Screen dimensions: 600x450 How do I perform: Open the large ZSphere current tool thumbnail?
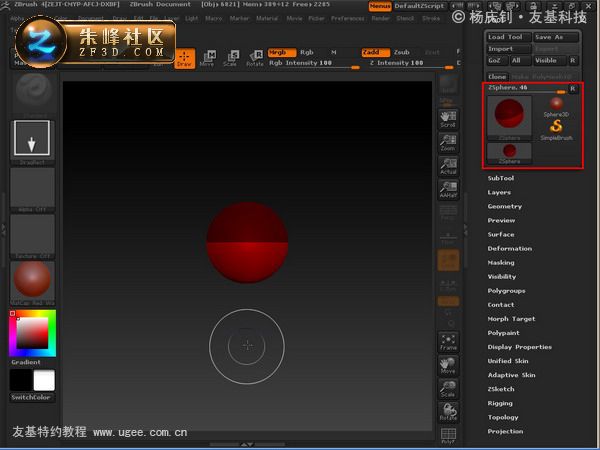509,118
